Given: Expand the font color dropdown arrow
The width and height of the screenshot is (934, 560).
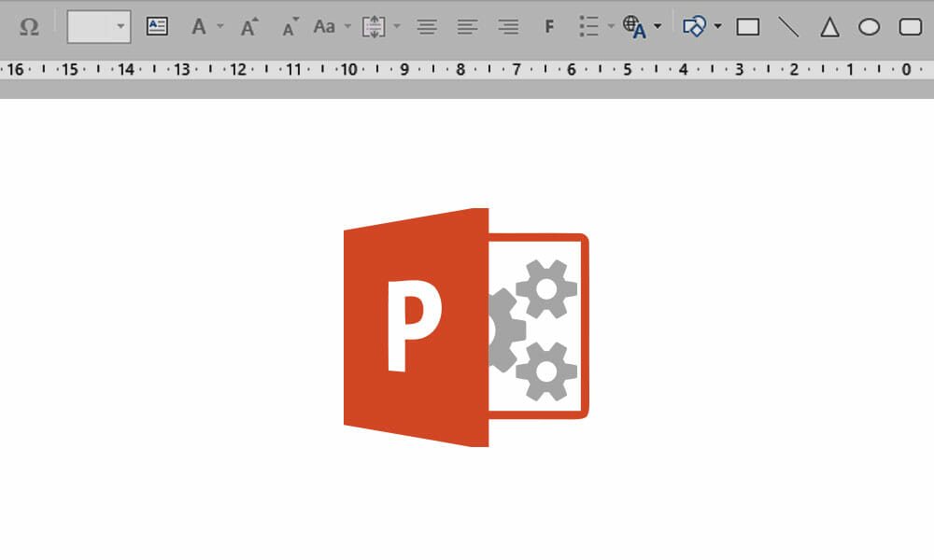Looking at the screenshot, I should (x=220, y=27).
